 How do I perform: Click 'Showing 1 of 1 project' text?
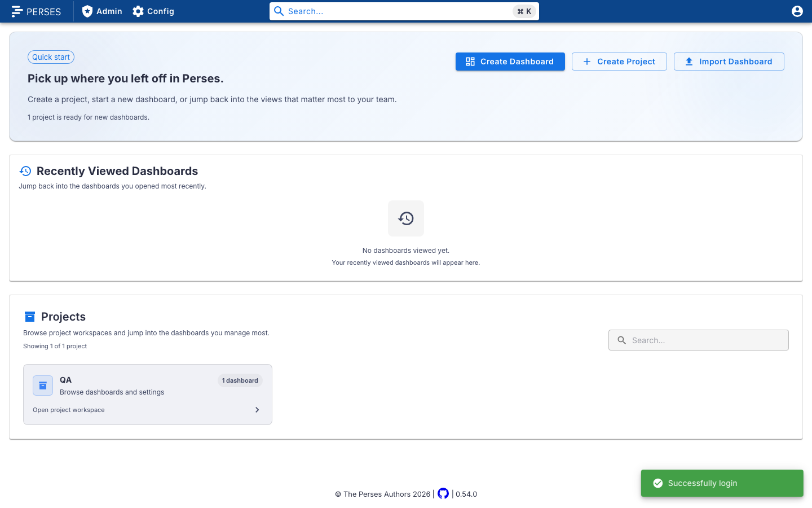point(55,346)
